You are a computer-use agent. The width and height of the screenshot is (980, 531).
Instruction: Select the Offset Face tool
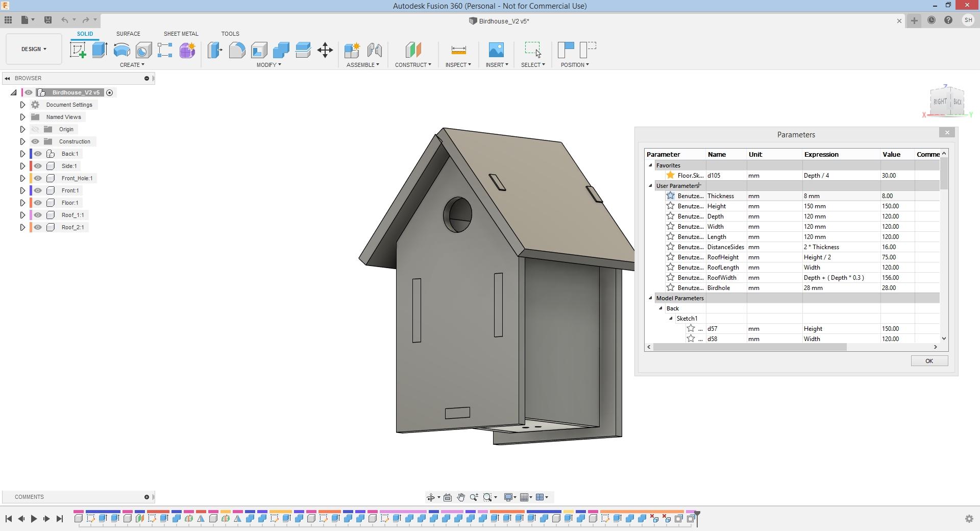point(303,50)
